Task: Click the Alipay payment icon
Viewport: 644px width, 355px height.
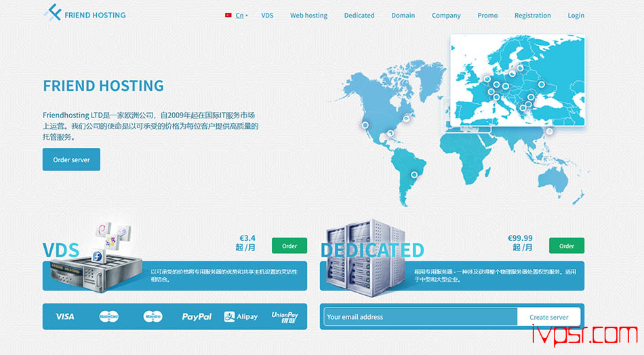Action: [241, 316]
